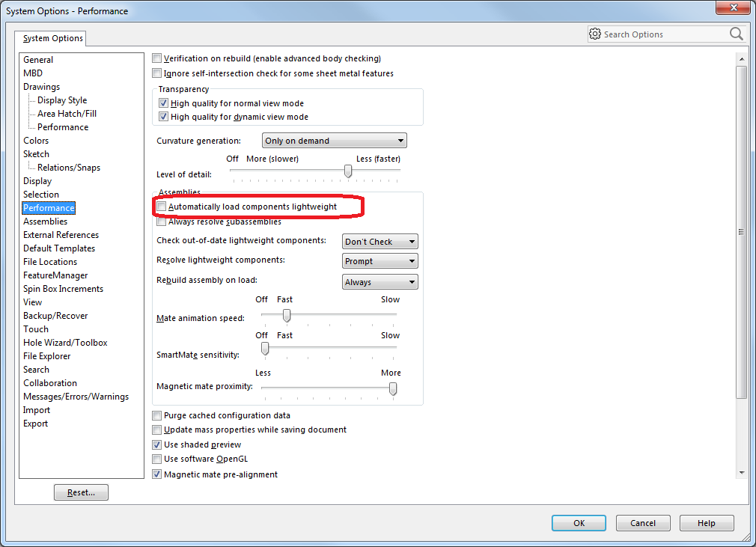Select Assemblies in the options list
The width and height of the screenshot is (756, 547).
[45, 221]
